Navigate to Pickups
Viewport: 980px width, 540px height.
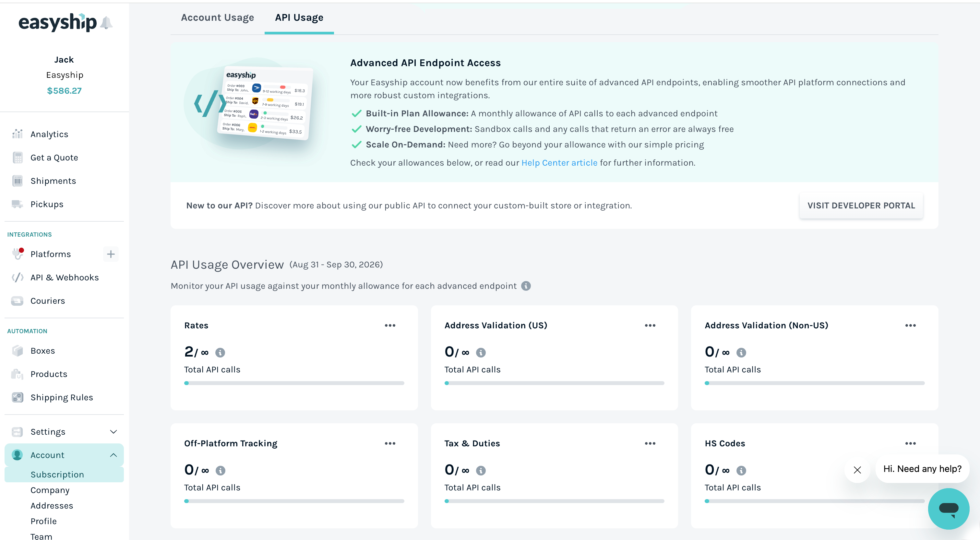click(x=47, y=204)
